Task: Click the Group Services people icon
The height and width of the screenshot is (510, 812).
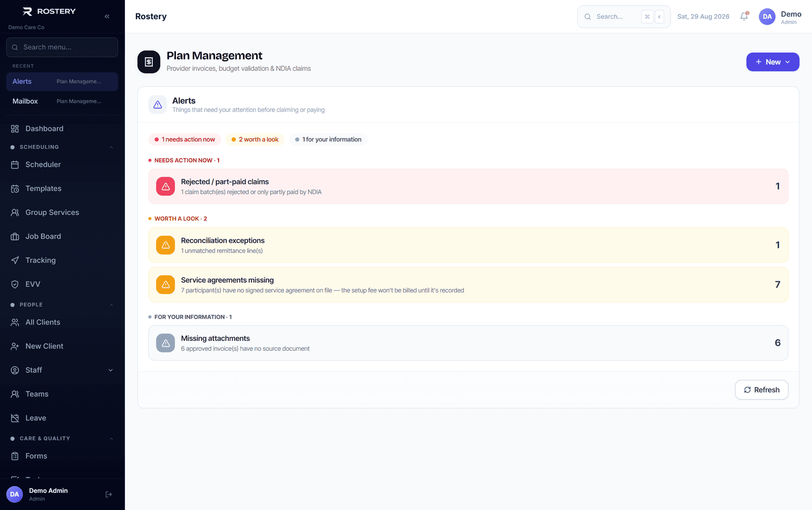Action: pyautogui.click(x=15, y=212)
